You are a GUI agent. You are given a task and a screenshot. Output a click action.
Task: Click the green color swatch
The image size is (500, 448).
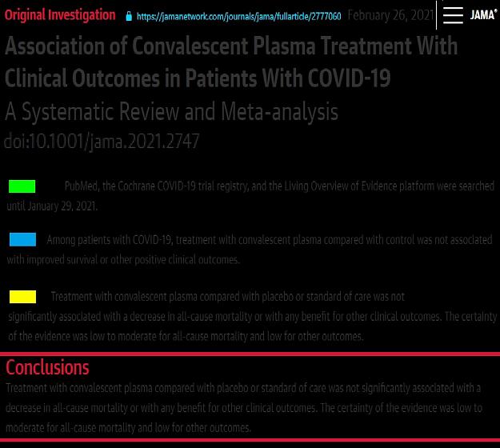[x=22, y=186]
